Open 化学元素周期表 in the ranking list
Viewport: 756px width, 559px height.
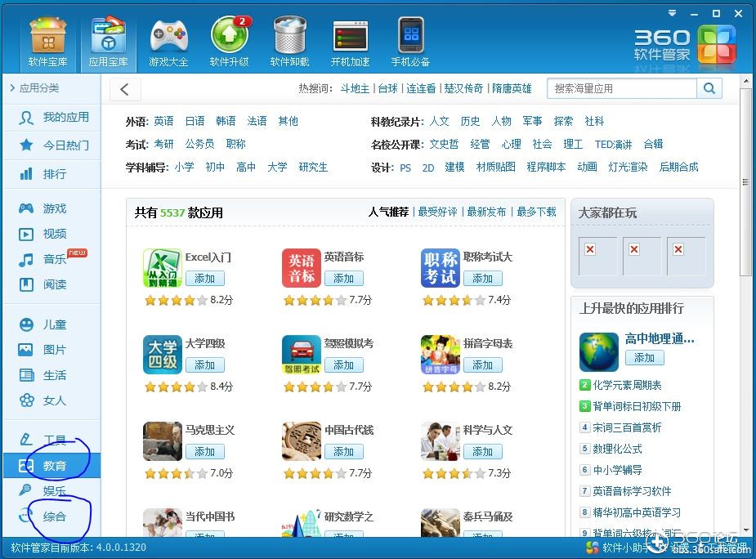[627, 385]
